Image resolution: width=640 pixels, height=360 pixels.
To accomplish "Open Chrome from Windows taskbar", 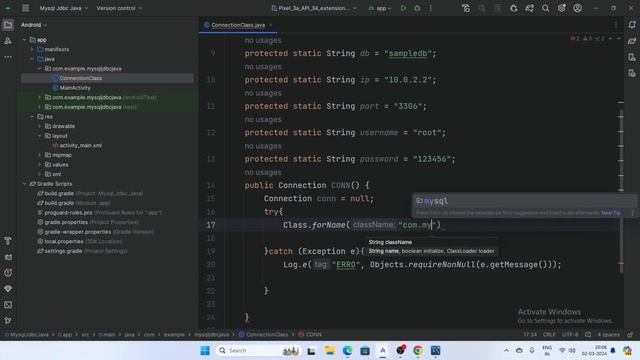I will tap(418, 350).
